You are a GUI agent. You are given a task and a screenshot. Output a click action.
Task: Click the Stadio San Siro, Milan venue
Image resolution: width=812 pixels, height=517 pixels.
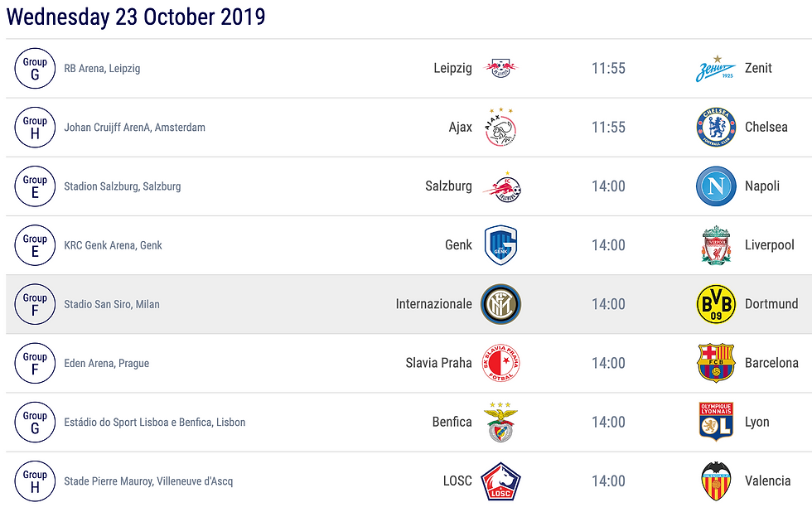coord(112,304)
